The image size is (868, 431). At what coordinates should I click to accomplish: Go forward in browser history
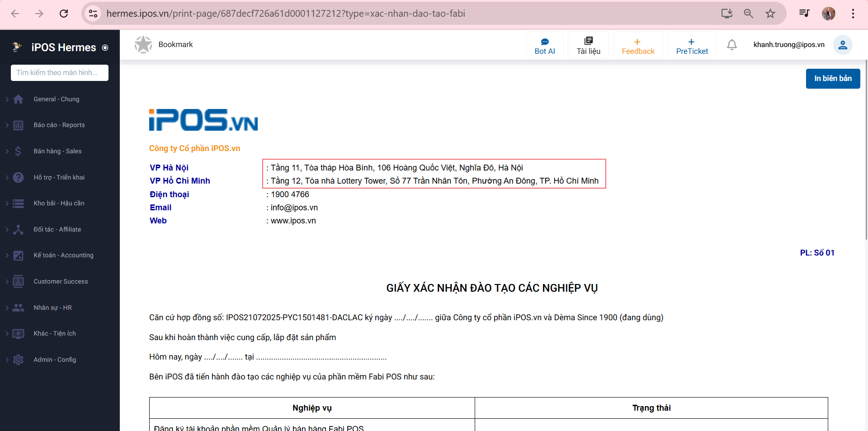pyautogui.click(x=39, y=14)
